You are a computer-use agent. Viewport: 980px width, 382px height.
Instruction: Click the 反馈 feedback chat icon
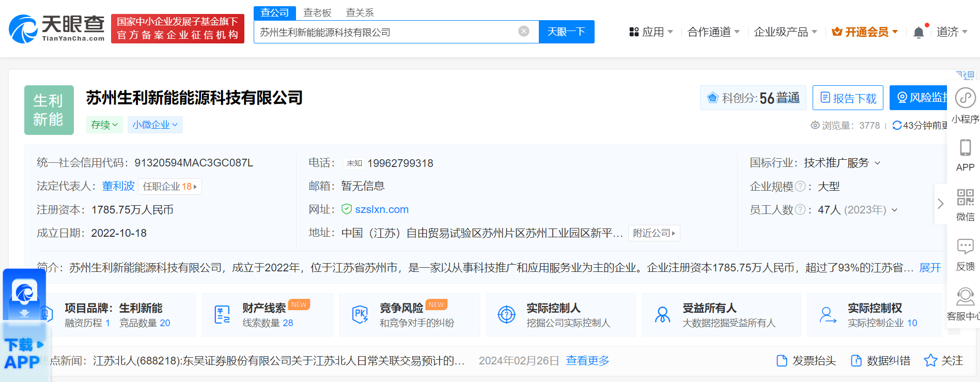(965, 247)
